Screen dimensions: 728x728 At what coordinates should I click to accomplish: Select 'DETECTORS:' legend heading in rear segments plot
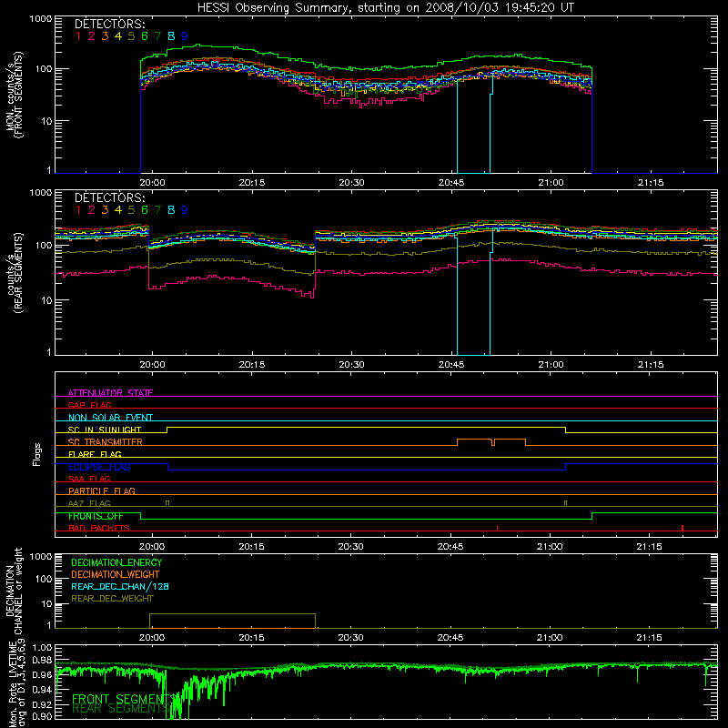click(109, 197)
